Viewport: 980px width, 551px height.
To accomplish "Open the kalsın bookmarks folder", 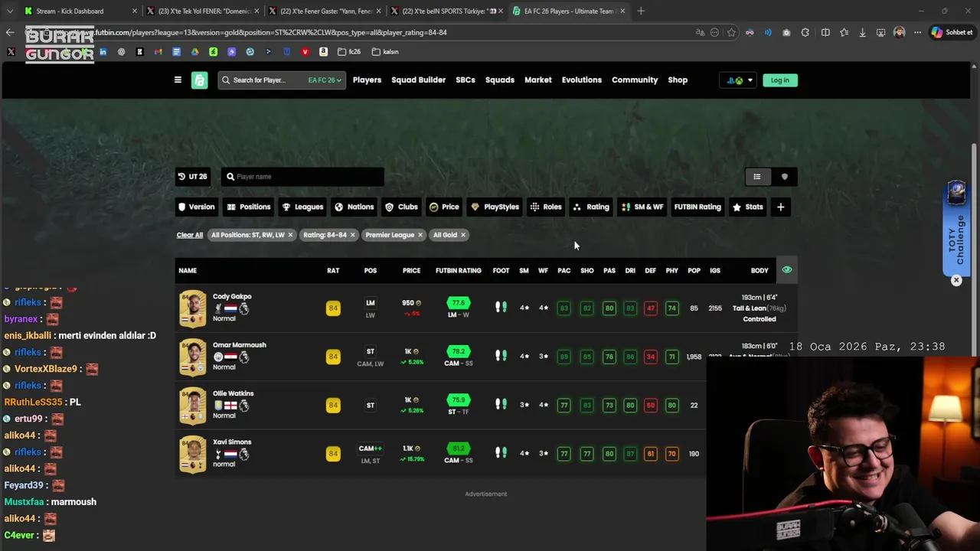I will [385, 51].
